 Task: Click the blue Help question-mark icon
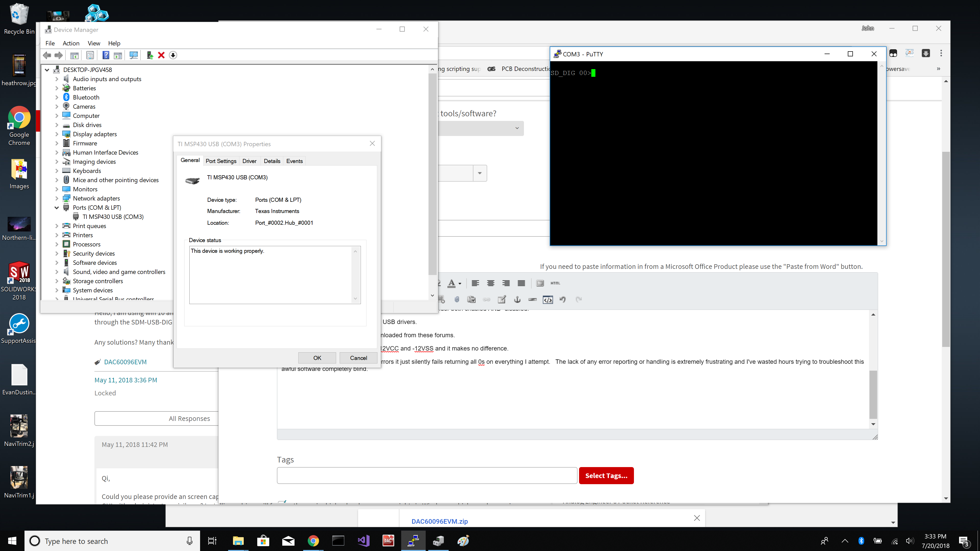point(106,55)
